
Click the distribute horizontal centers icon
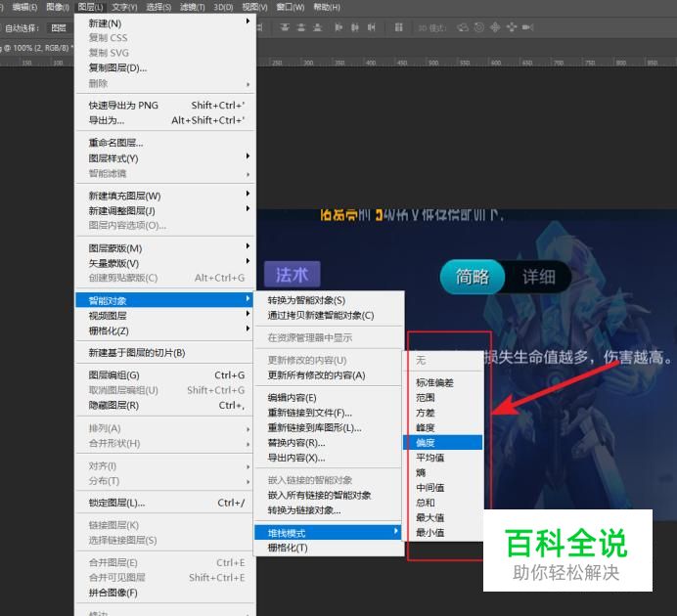click(x=355, y=27)
